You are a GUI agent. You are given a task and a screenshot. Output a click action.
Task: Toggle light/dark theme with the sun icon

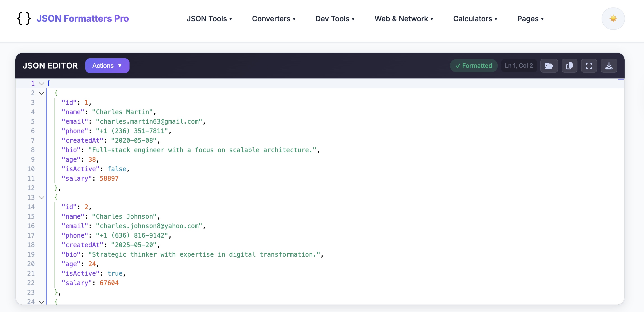613,18
